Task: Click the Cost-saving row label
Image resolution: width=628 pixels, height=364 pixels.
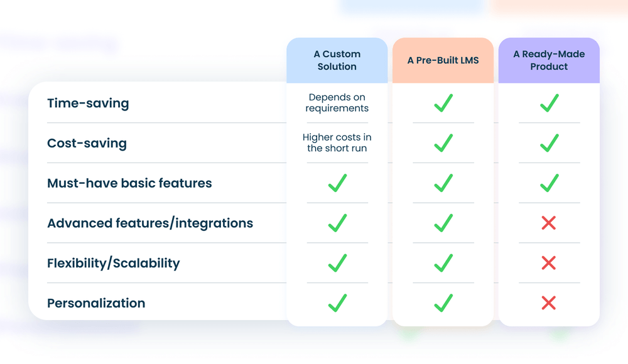Action: 87,144
